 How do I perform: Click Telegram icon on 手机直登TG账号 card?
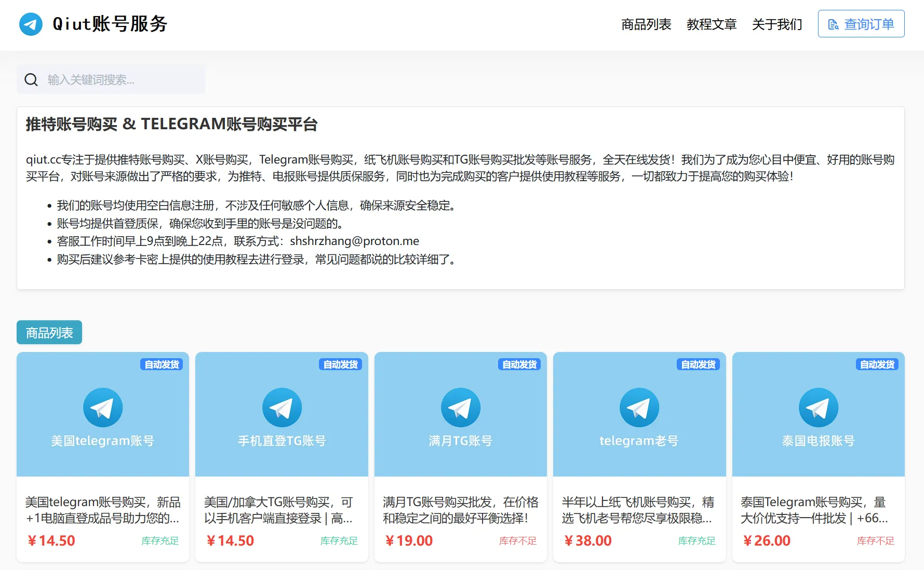[282, 408]
